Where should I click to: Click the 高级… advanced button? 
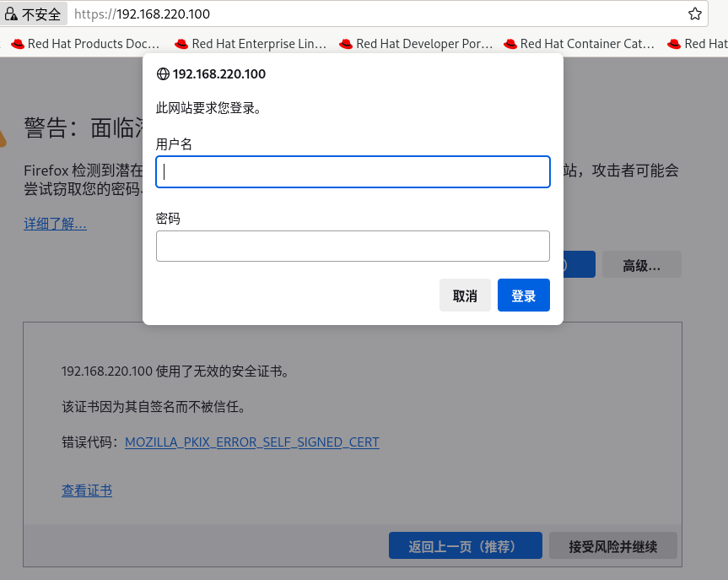click(642, 265)
